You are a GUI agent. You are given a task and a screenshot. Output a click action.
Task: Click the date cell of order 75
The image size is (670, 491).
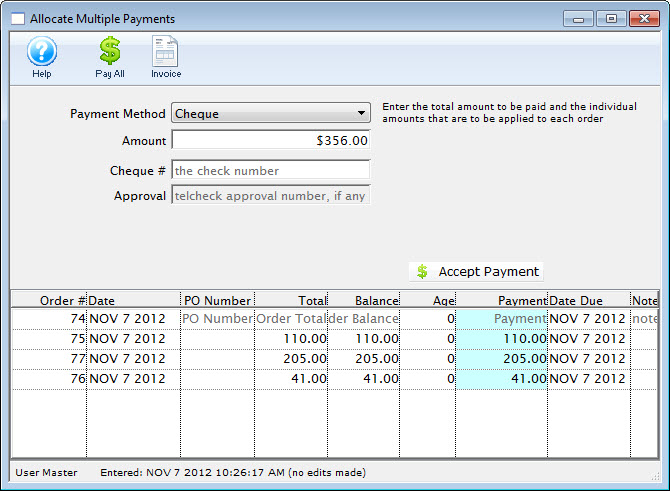tap(134, 339)
